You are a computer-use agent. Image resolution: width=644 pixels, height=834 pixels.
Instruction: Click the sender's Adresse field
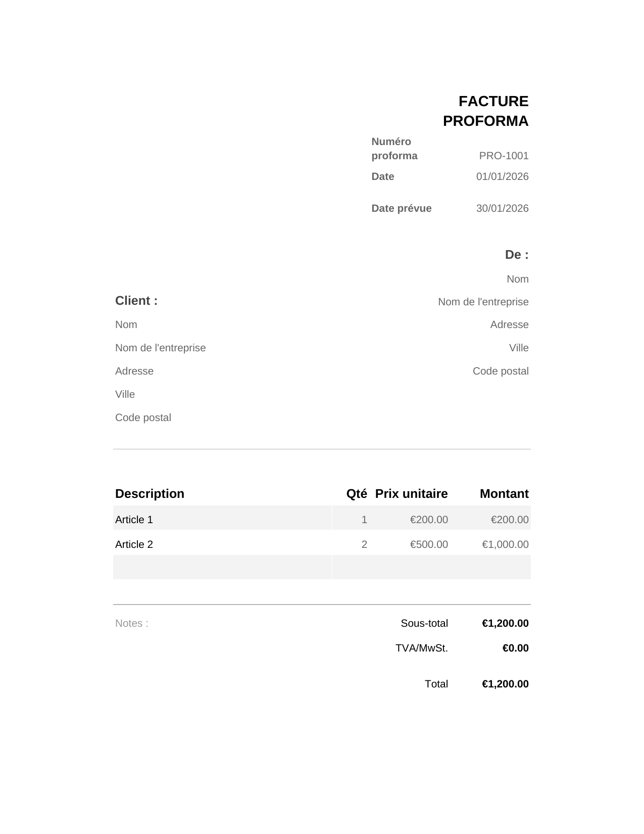(x=509, y=325)
